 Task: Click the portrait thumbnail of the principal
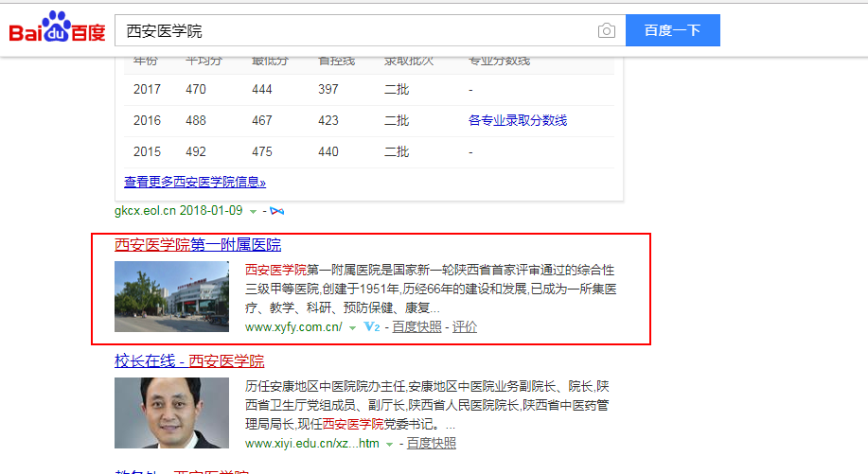click(x=171, y=413)
